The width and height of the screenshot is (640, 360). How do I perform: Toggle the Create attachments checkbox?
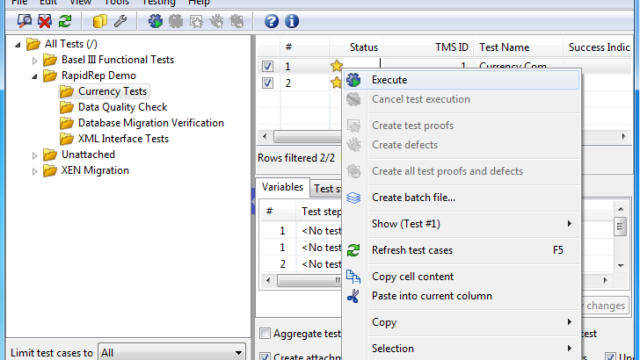point(265,356)
